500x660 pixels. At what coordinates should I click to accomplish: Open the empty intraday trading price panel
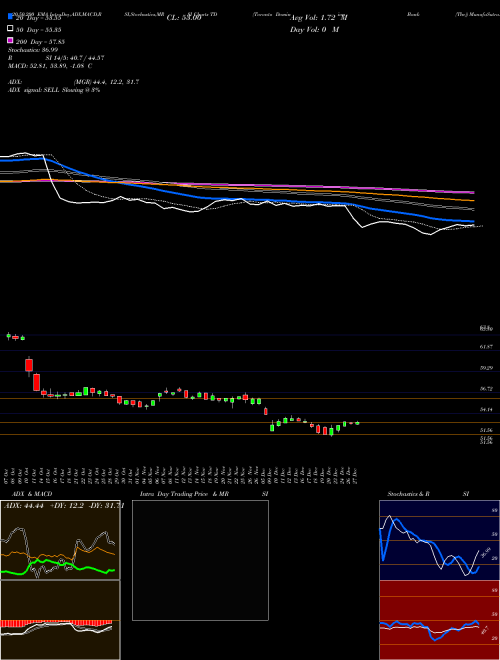200,560
